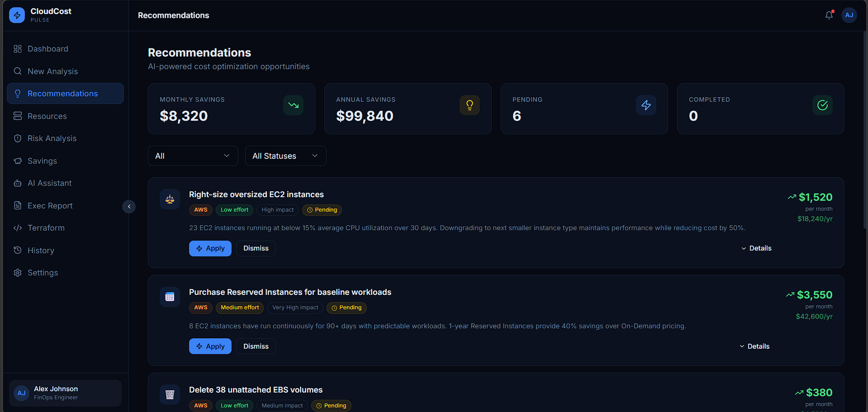The width and height of the screenshot is (868, 412).
Task: Click Medium effort tag on Reserved Instances
Action: 240,308
